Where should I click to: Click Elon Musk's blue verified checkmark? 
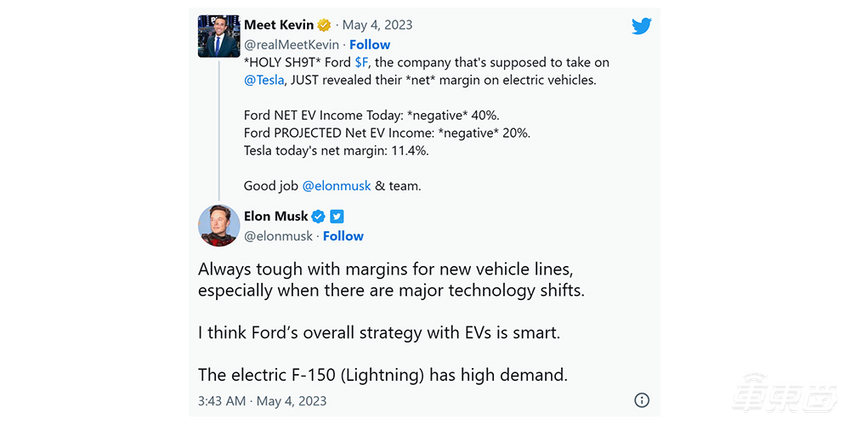[318, 216]
